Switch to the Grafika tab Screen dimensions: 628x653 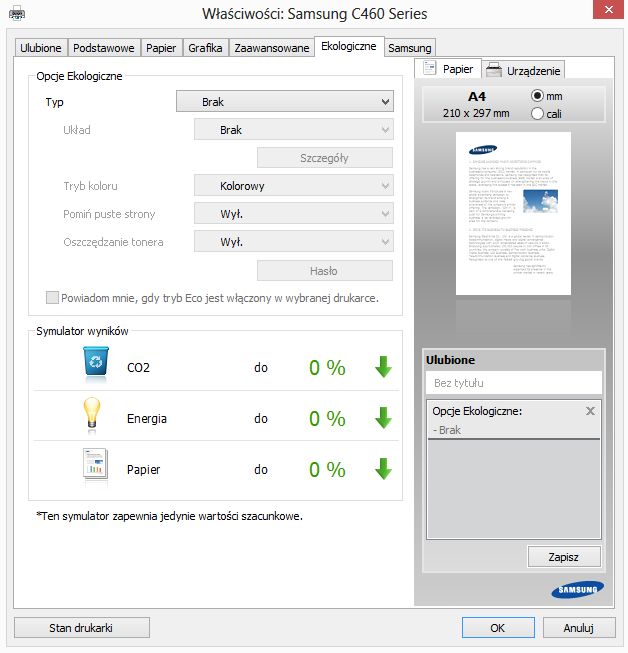(x=205, y=48)
